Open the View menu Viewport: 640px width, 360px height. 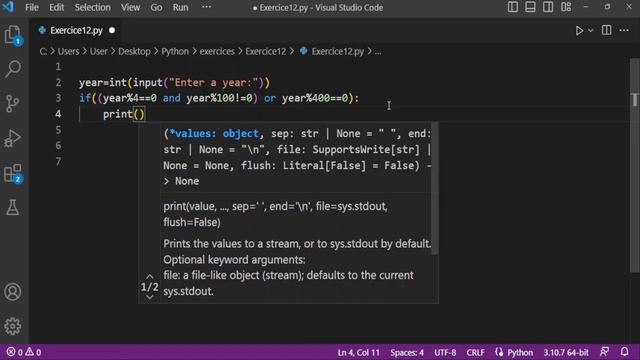point(130,7)
